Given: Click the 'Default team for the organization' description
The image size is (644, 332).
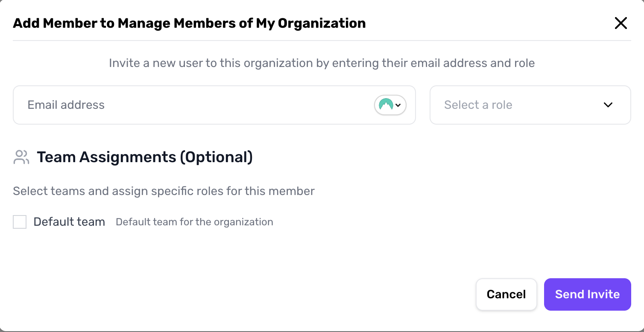Looking at the screenshot, I should [x=194, y=222].
